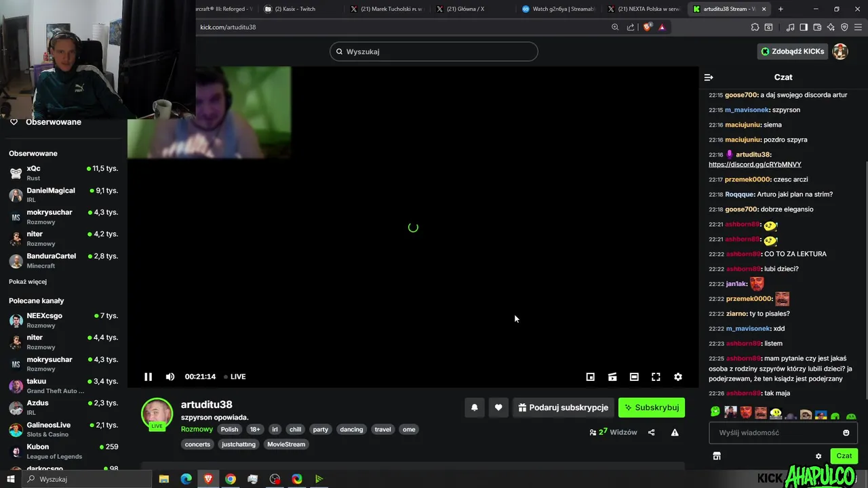Mute the stream volume speaker icon
868x488 pixels.
170,377
